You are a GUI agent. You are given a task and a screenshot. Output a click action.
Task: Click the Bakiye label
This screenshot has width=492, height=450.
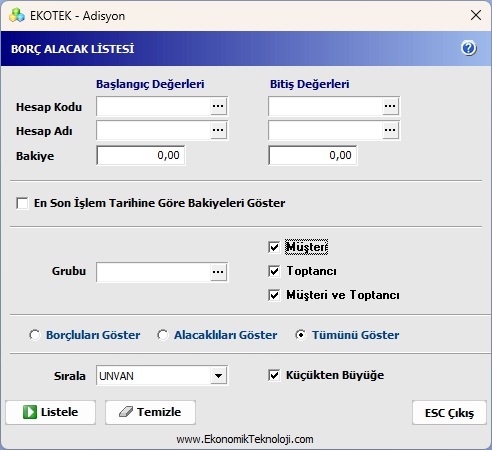coord(35,156)
